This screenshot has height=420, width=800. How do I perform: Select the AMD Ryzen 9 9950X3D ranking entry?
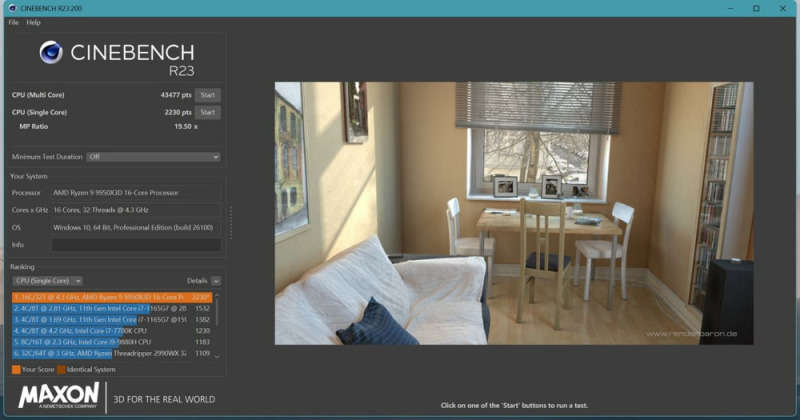(x=110, y=297)
